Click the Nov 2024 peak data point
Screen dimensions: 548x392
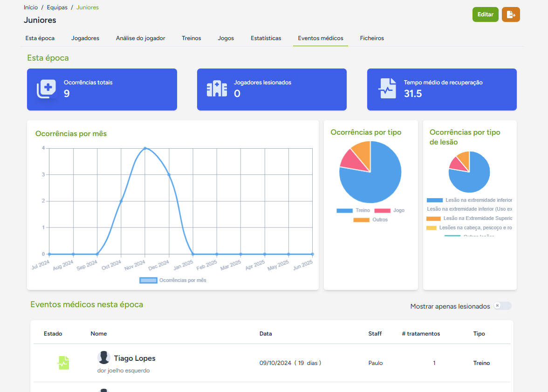[x=145, y=148]
